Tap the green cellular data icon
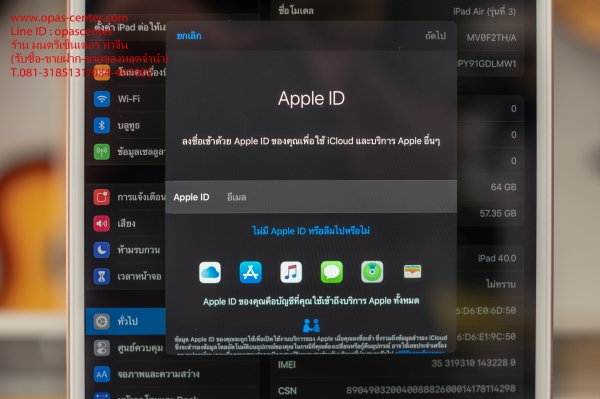This screenshot has width=600, height=399. pyautogui.click(x=102, y=151)
